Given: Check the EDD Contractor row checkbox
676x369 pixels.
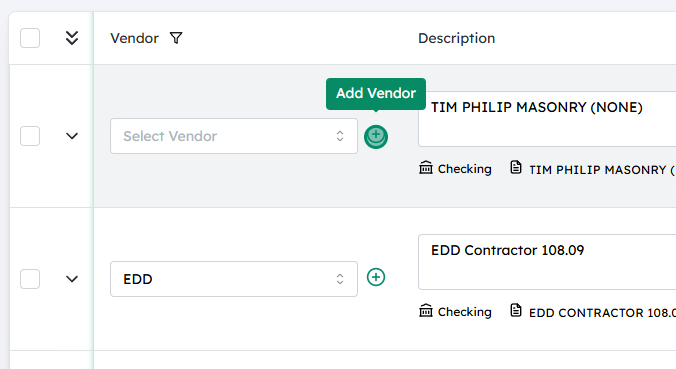Looking at the screenshot, I should (x=30, y=279).
